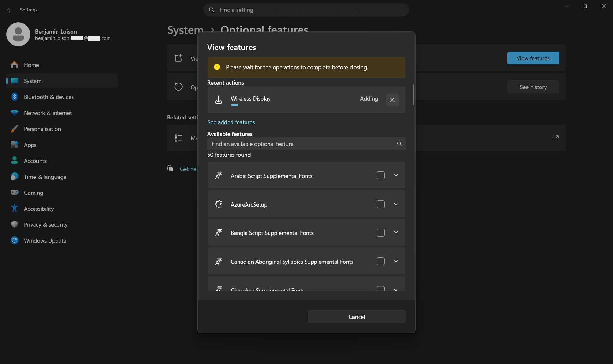Click the Bluetooth & devices icon
Image resolution: width=613 pixels, height=364 pixels.
[x=14, y=97]
